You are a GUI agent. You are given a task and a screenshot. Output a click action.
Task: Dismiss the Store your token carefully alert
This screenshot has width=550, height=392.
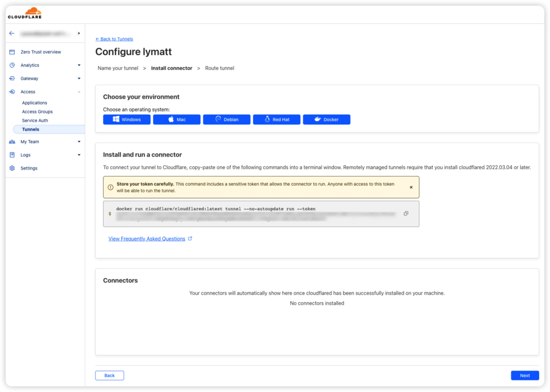point(411,187)
